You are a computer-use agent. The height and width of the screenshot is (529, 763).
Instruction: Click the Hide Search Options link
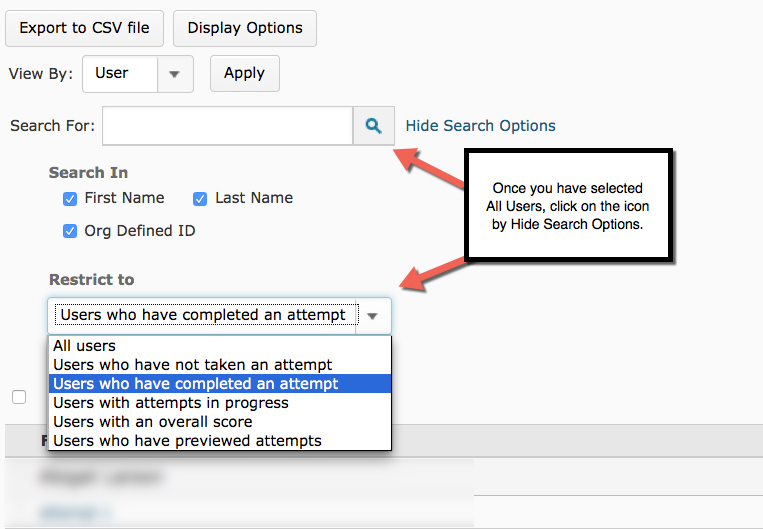click(x=480, y=126)
